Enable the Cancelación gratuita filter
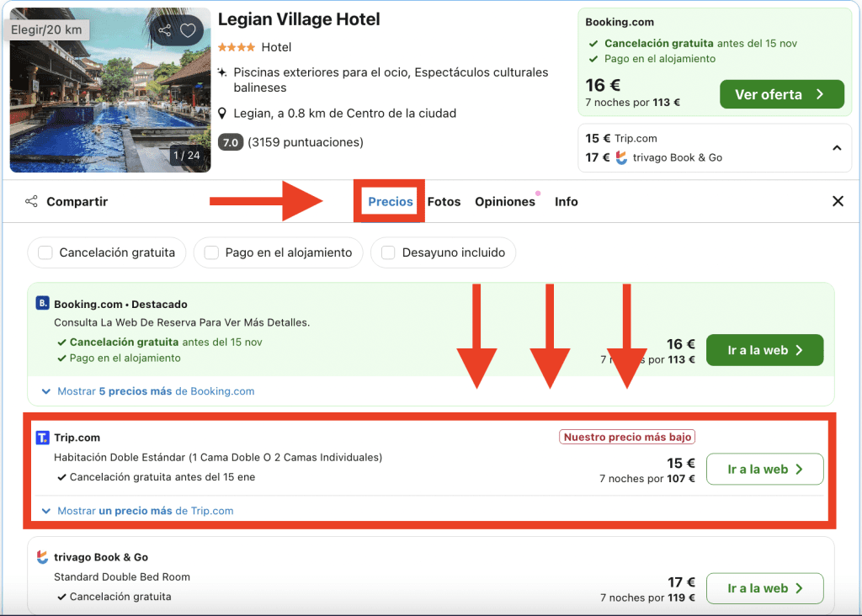862x616 pixels. 45,252
